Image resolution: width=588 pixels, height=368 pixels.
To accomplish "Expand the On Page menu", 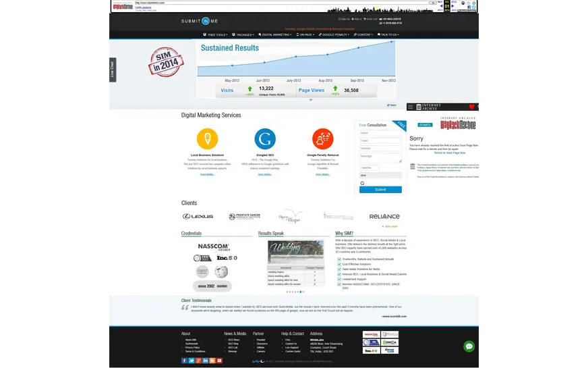I will tap(305, 34).
